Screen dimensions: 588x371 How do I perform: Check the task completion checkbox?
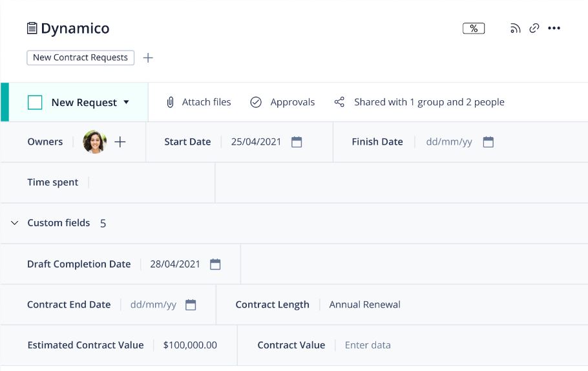click(35, 102)
